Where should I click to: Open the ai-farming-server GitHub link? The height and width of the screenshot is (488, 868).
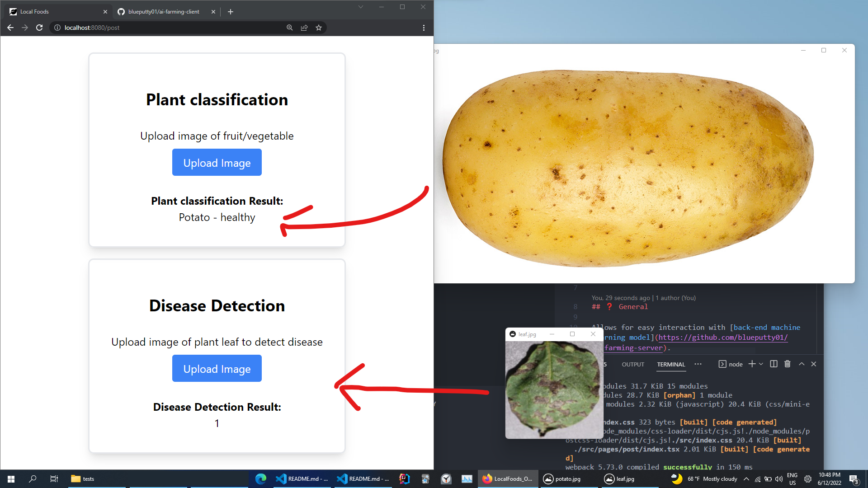722,338
